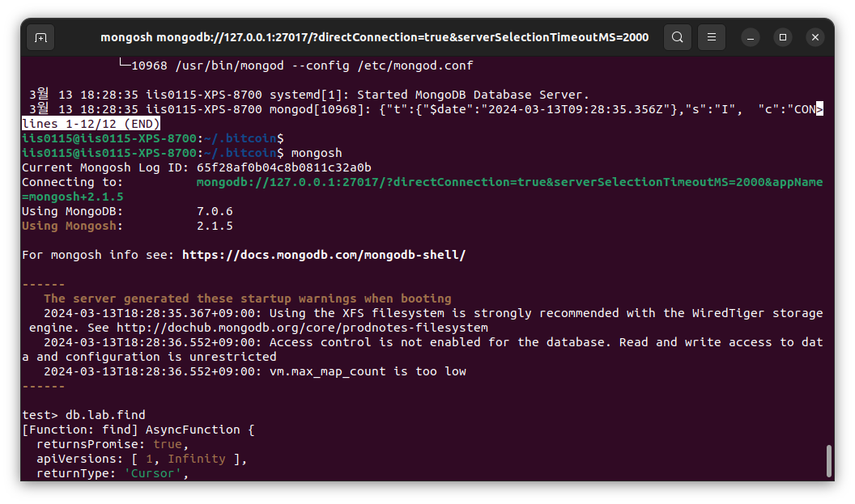Click the mongod[10968] JSON log line
The width and height of the screenshot is (855, 504).
click(425, 109)
